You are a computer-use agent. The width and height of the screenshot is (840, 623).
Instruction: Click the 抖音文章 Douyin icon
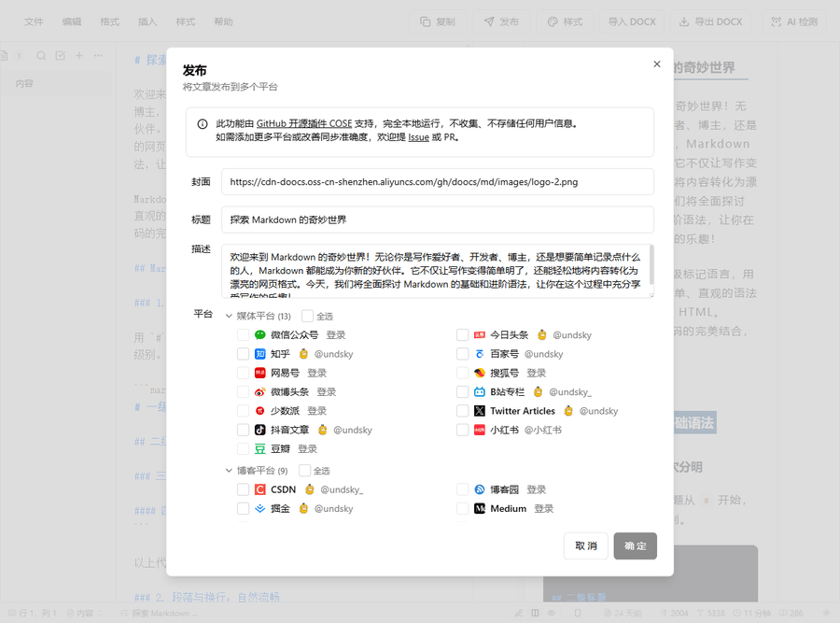click(259, 430)
